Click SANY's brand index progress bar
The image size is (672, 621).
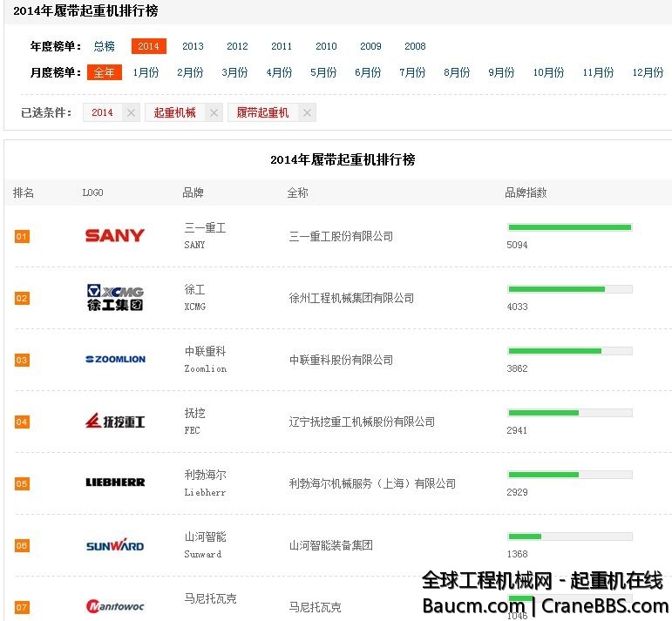[569, 227]
